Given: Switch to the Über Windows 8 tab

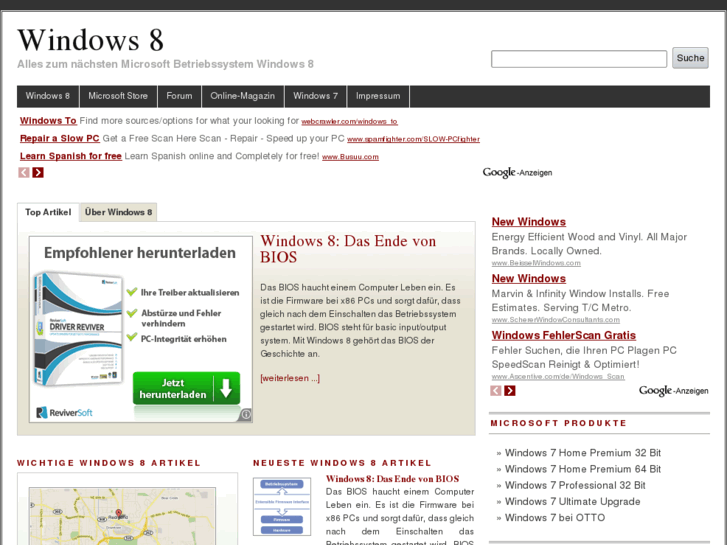Looking at the screenshot, I should pyautogui.click(x=118, y=212).
